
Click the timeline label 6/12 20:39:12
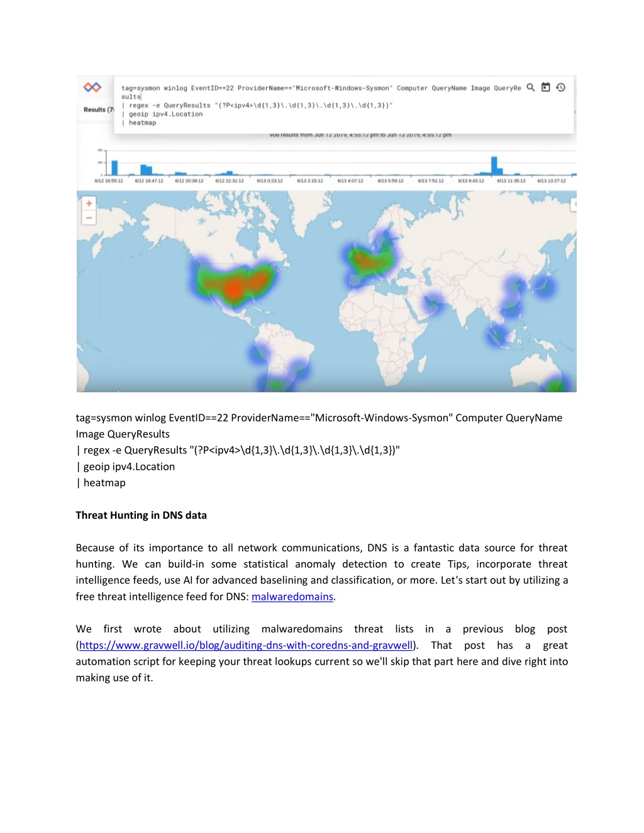(x=189, y=180)
